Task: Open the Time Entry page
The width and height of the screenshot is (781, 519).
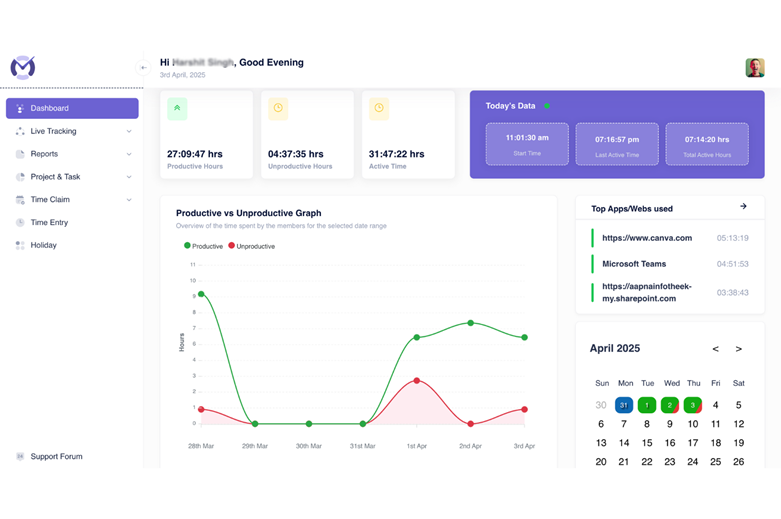Action: point(49,222)
